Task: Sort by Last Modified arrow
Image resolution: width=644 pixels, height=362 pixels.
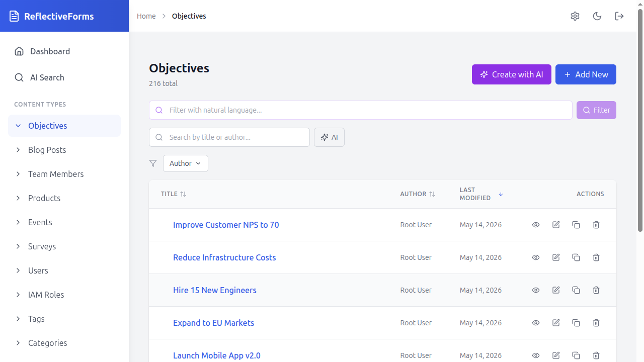Action: pyautogui.click(x=501, y=194)
